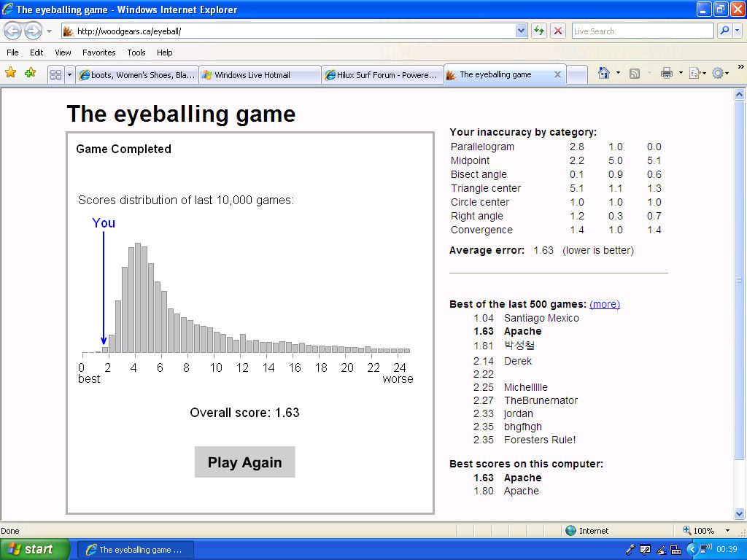Click the Home page icon
This screenshot has height=560, width=747.
(x=603, y=73)
